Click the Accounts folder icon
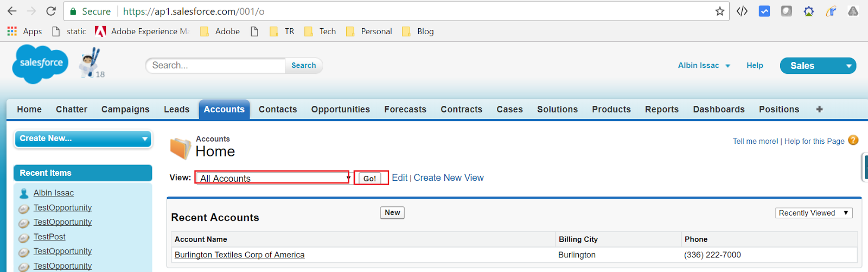The image size is (868, 272). [x=181, y=148]
